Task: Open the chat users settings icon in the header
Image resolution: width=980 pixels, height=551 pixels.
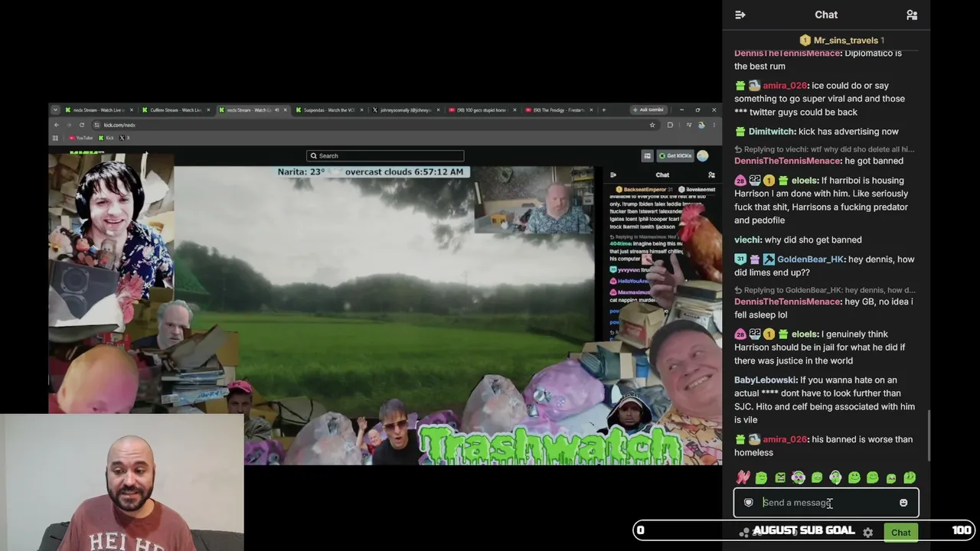Action: pyautogui.click(x=912, y=15)
